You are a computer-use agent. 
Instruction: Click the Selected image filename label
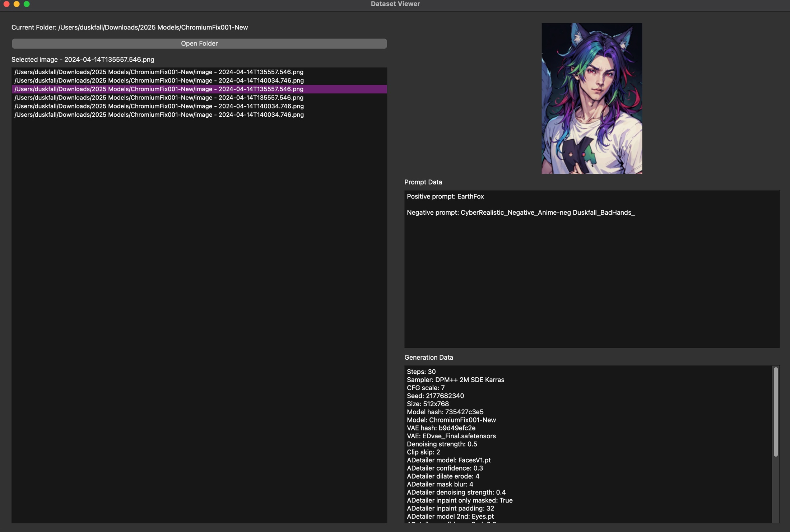[x=83, y=60]
